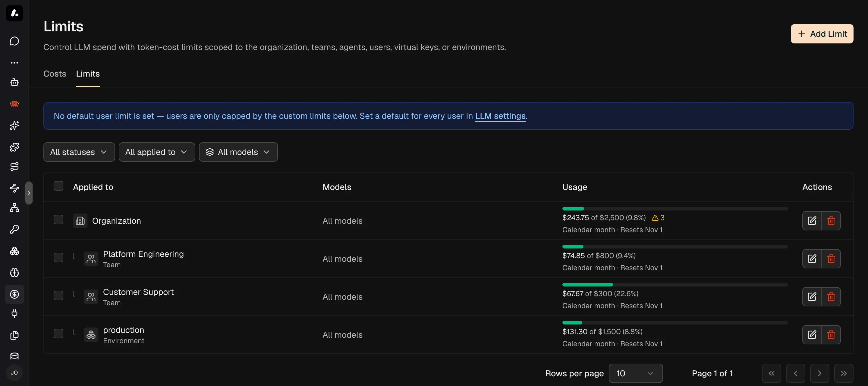This screenshot has width=868, height=386.
Task: Click the three-dots more icon in the sidebar
Action: click(x=14, y=63)
